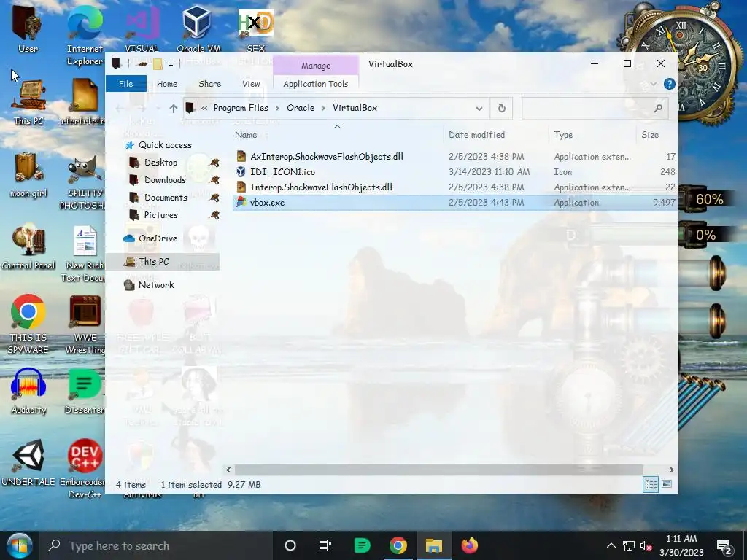Launch Audacity from the desktop

(28, 392)
